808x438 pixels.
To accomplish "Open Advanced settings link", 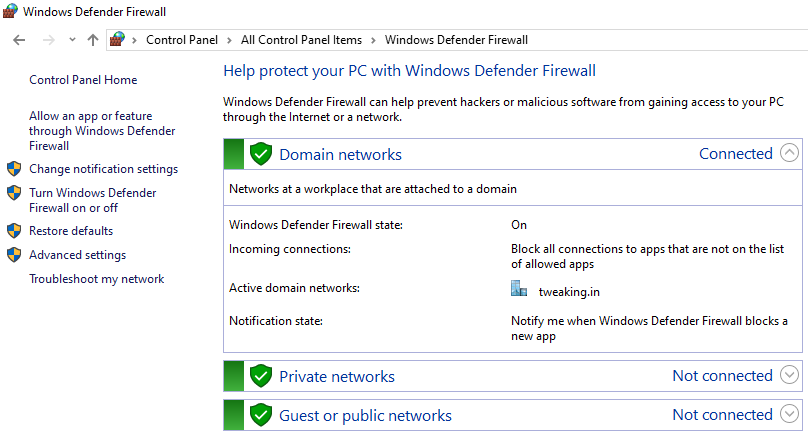I will point(77,255).
